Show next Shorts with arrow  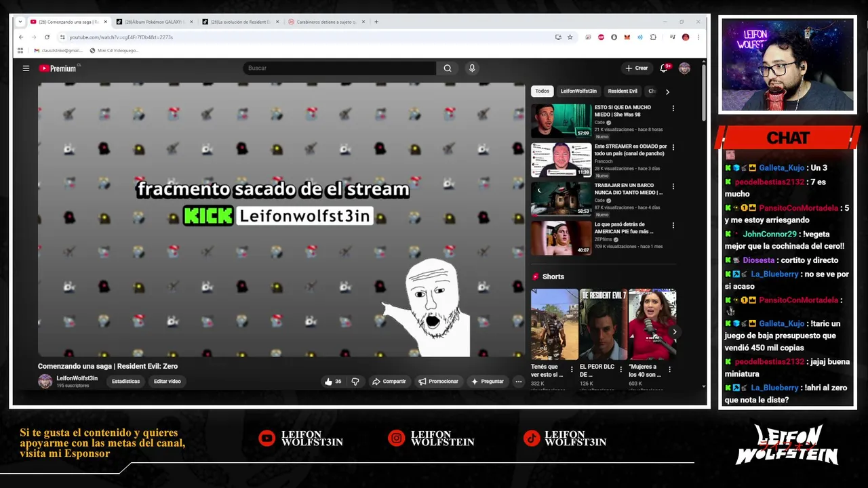[x=675, y=331]
